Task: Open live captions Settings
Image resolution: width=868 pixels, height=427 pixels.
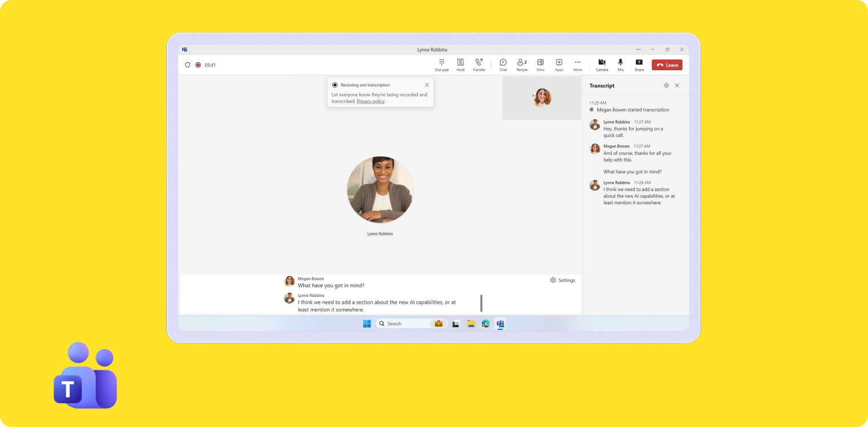Action: point(562,280)
